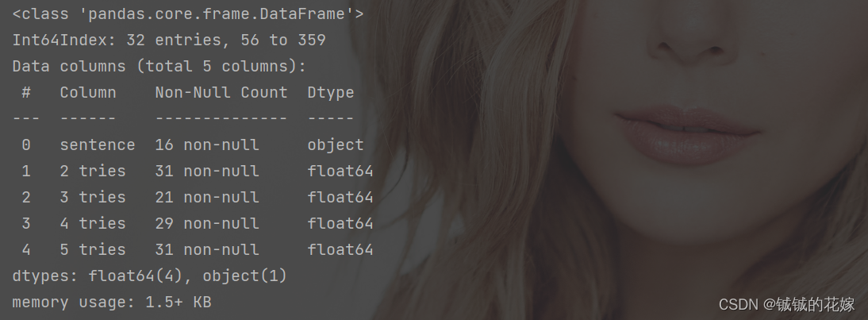The width and height of the screenshot is (868, 320).
Task: Click the float64 dtype of "3 tries" row
Action: click(340, 197)
